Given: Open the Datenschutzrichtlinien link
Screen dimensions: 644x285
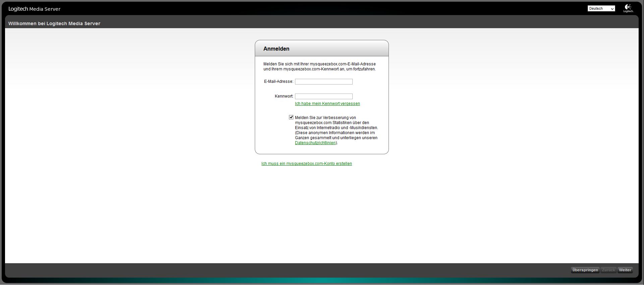Looking at the screenshot, I should click(315, 143).
